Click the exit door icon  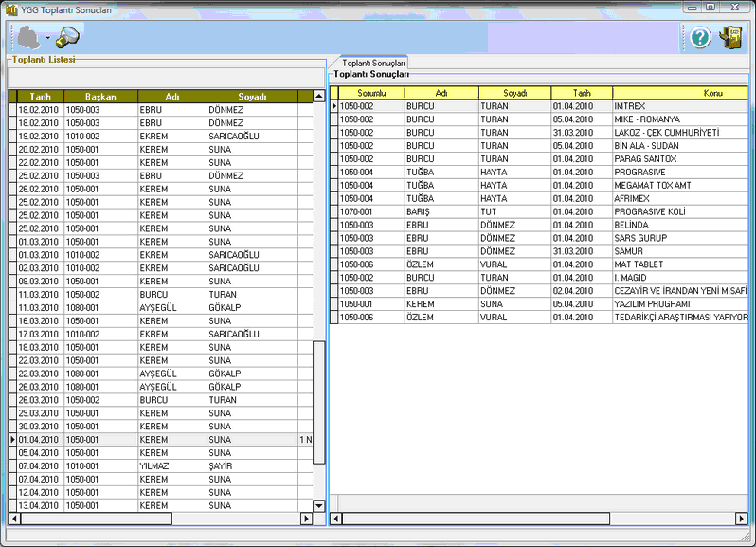tap(731, 38)
